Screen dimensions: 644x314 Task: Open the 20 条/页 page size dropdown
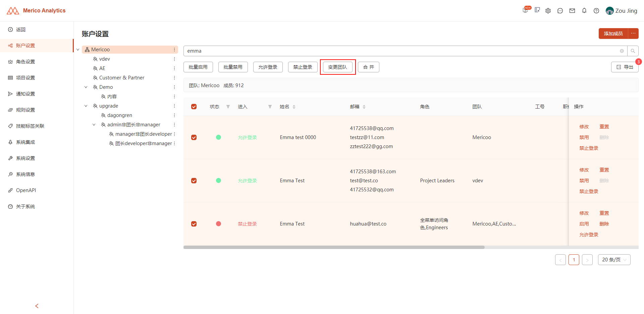tap(614, 260)
